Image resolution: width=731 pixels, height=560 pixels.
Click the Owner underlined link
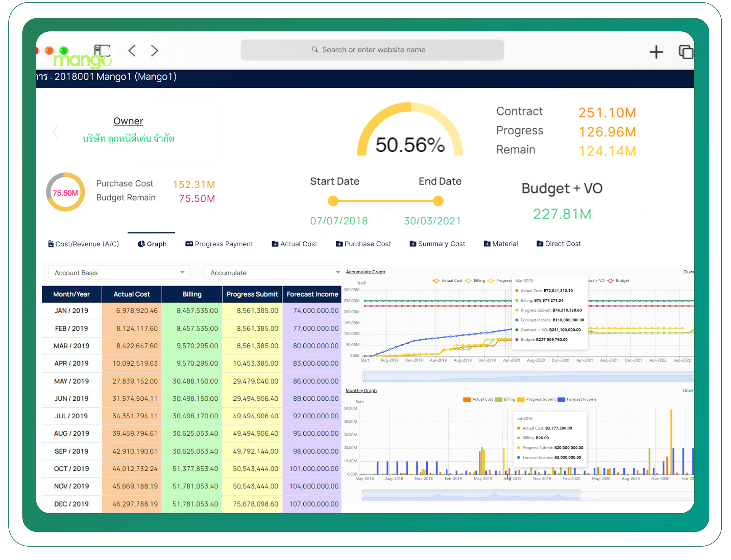[128, 121]
